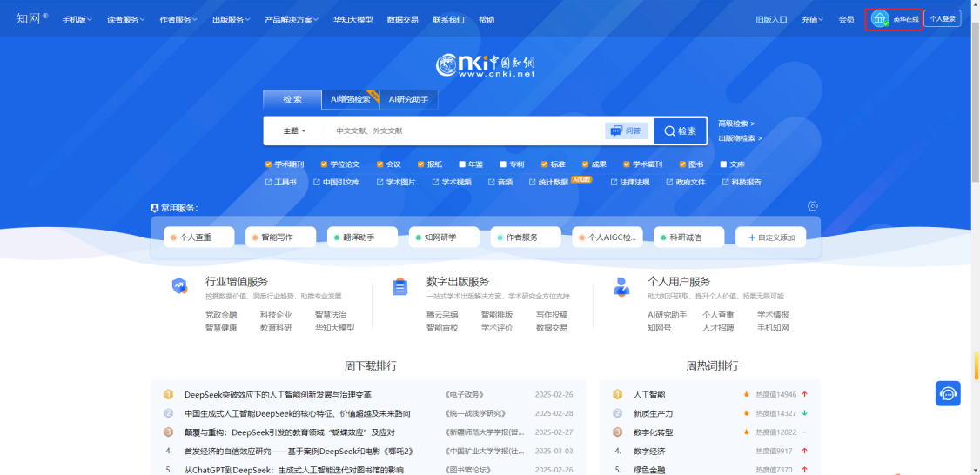This screenshot has height=475, width=980.
Task: Go to 出版物检索
Action: pyautogui.click(x=740, y=138)
